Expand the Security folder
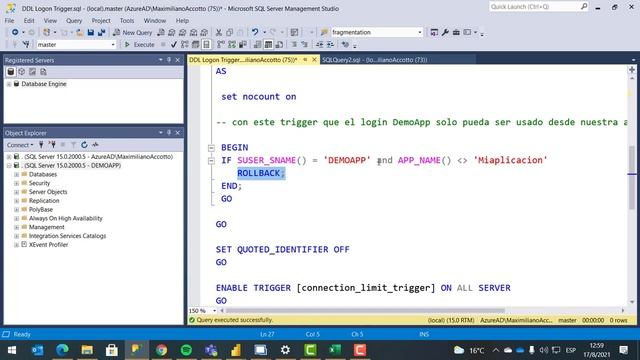Image resolution: width=640 pixels, height=360 pixels. [16, 183]
